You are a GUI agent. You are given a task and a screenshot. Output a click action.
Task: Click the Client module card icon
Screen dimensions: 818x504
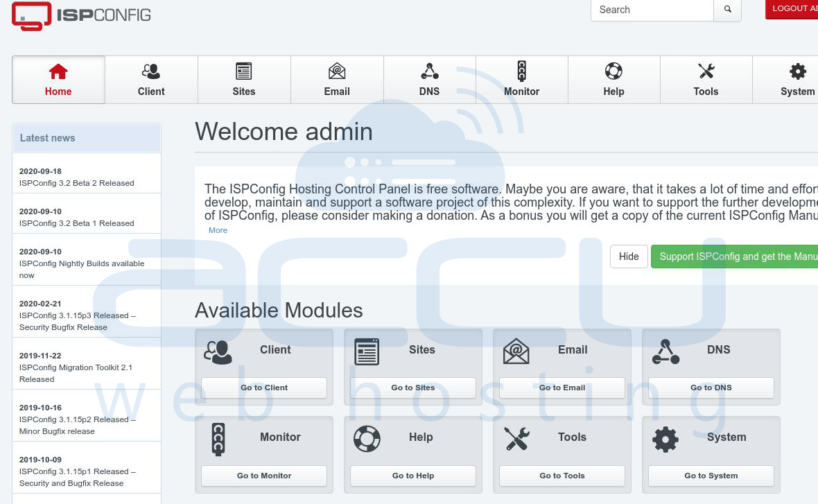(x=218, y=352)
